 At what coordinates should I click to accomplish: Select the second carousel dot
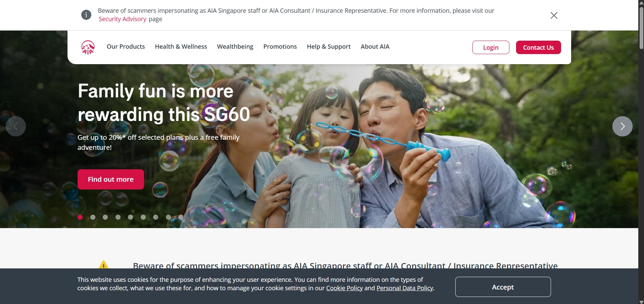pyautogui.click(x=93, y=217)
